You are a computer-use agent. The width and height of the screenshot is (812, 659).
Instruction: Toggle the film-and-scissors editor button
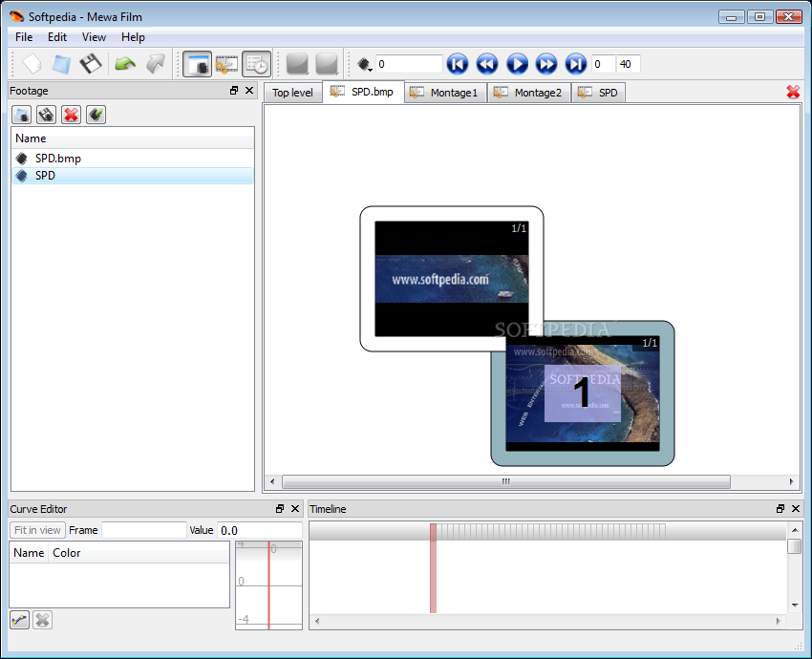point(226,64)
